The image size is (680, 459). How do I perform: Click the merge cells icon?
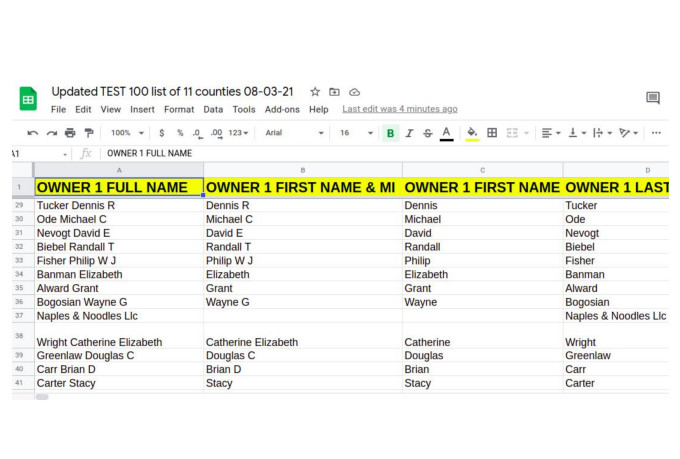(512, 133)
